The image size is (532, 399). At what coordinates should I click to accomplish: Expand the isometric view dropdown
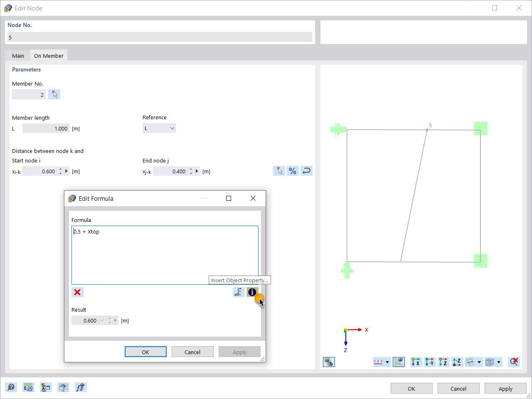[x=498, y=362]
